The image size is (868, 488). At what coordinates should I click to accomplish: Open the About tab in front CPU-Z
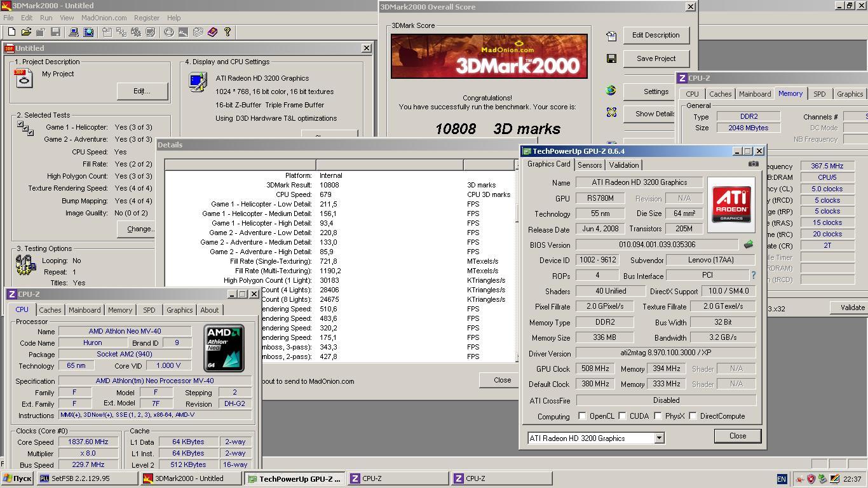click(210, 310)
